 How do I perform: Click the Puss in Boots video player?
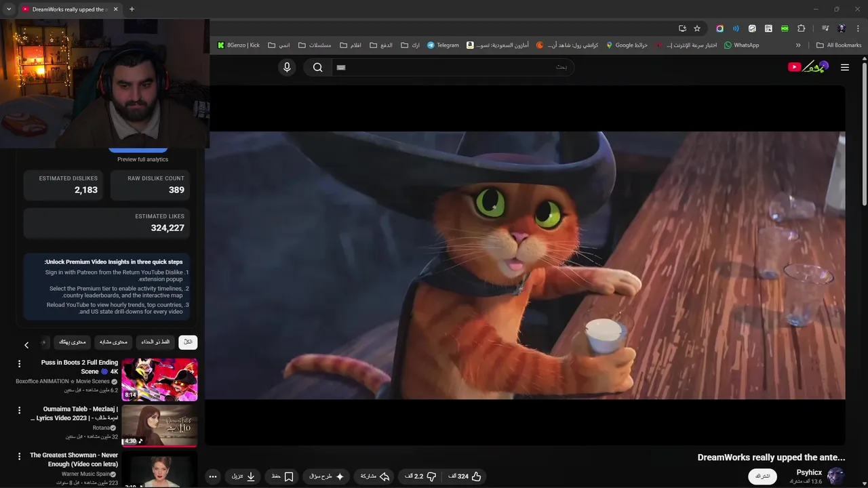[525, 265]
